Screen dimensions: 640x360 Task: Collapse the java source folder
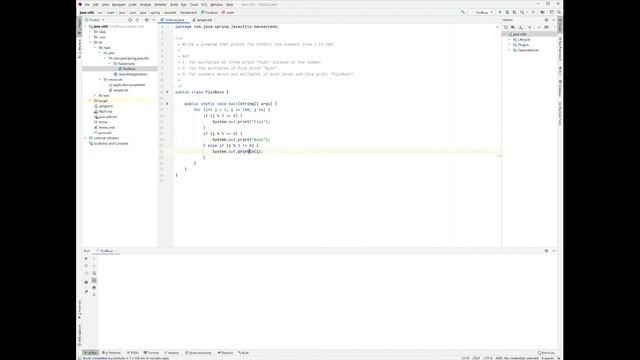tap(100, 53)
